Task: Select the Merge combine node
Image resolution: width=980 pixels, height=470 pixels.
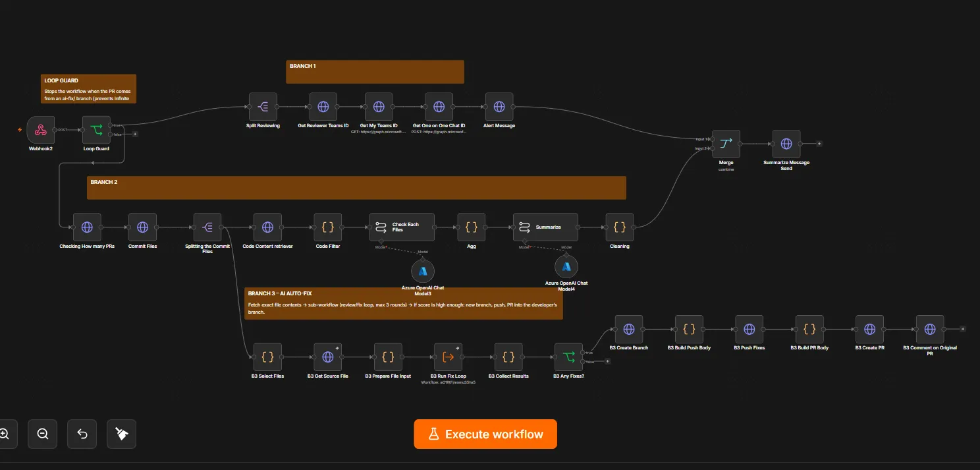Action: (726, 144)
